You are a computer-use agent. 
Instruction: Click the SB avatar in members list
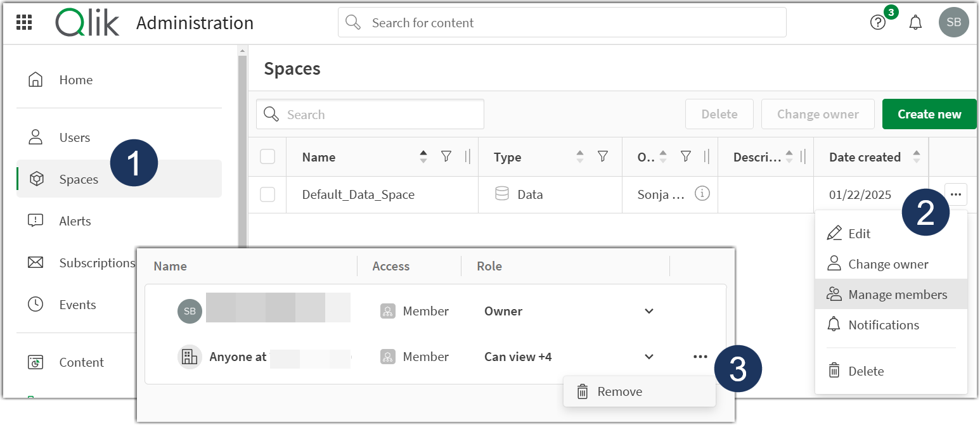tap(190, 311)
